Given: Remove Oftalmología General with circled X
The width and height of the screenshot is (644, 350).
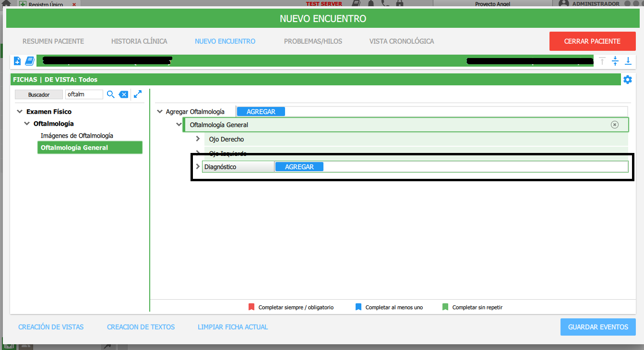Looking at the screenshot, I should [614, 125].
